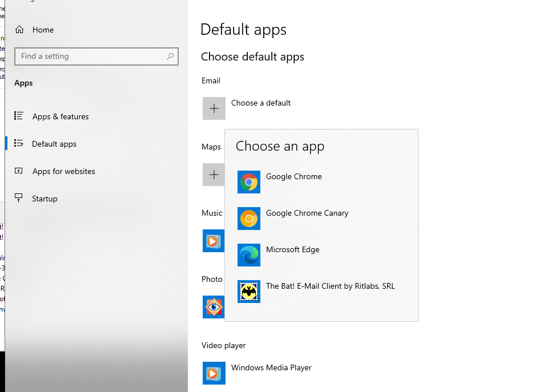This screenshot has width=551, height=392.
Task: Click the Photo viewer eye icon
Action: click(x=214, y=307)
